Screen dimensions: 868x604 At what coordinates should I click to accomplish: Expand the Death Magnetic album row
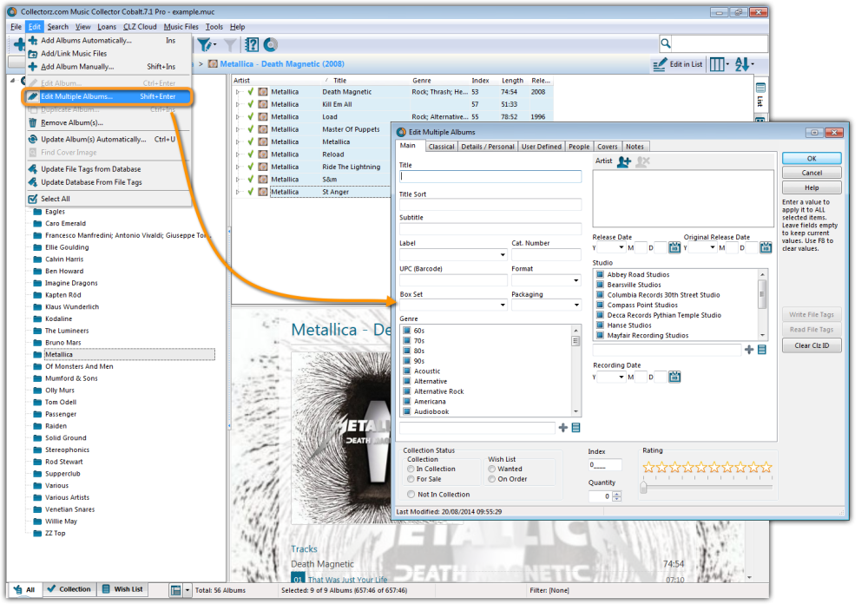coord(238,92)
